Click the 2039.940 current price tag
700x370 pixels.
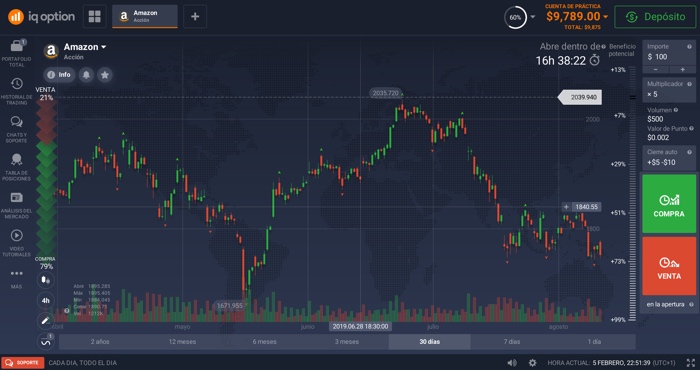click(580, 97)
